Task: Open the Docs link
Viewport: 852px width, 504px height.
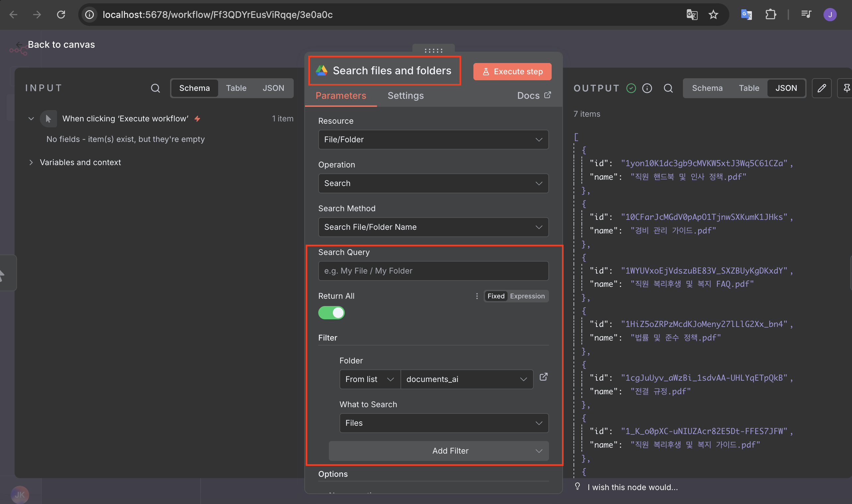Action: click(533, 96)
